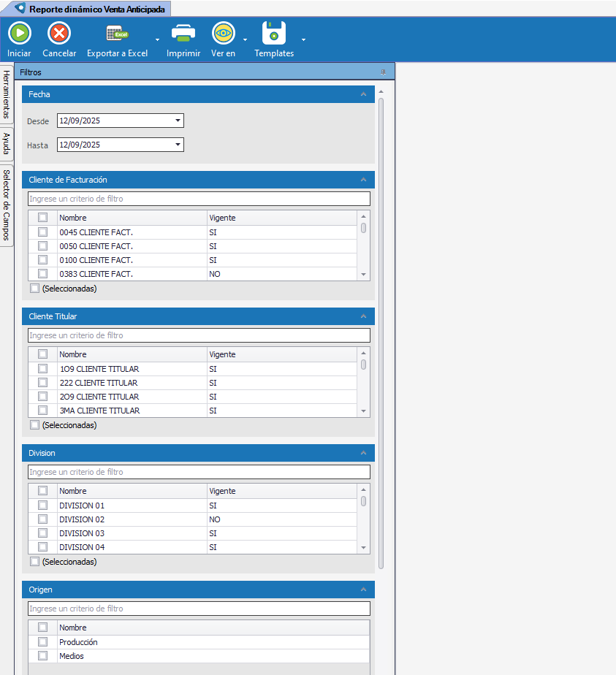Click the Filtros panel vertical scrollbar
Viewport: 616px width, 675px height.
tap(381, 329)
